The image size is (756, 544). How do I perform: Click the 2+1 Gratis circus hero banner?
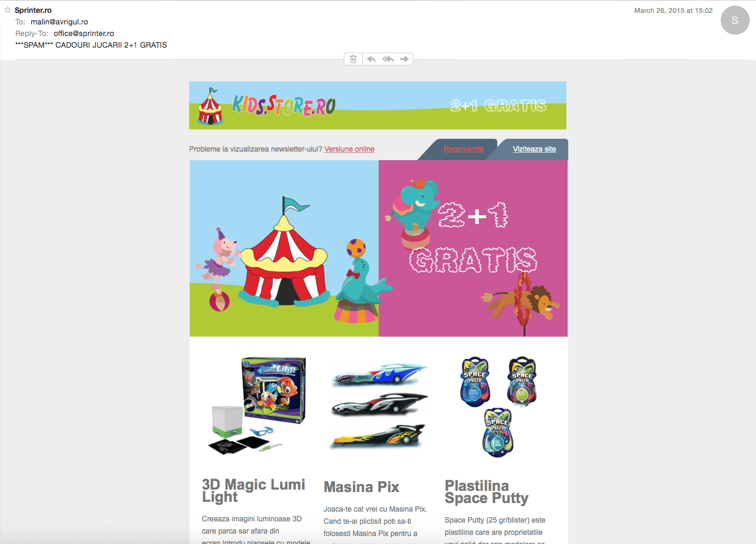[378, 248]
